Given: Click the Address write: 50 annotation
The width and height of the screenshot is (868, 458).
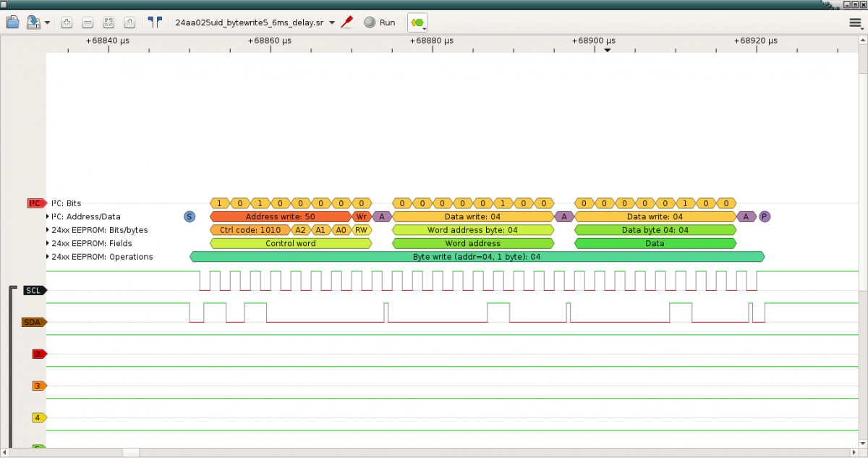Looking at the screenshot, I should pos(281,216).
